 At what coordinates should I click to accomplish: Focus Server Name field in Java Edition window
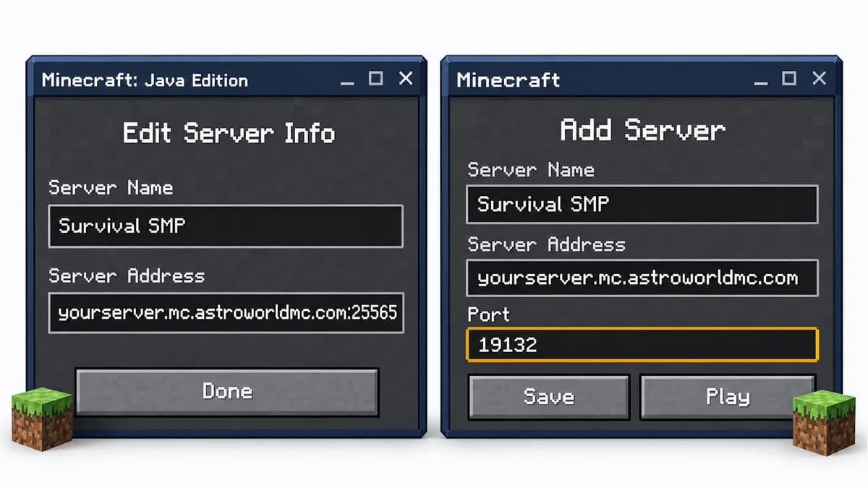click(226, 226)
